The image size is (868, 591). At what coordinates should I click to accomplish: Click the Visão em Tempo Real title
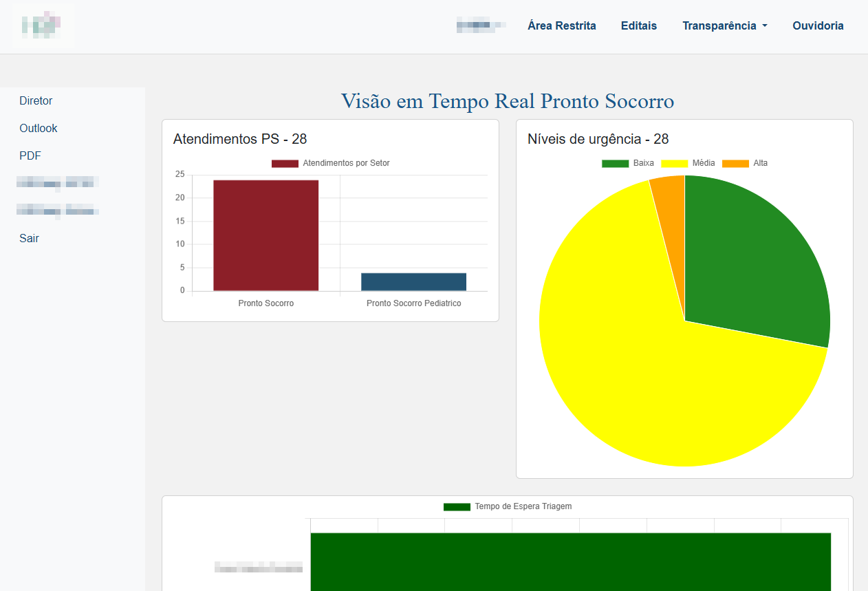(x=508, y=101)
